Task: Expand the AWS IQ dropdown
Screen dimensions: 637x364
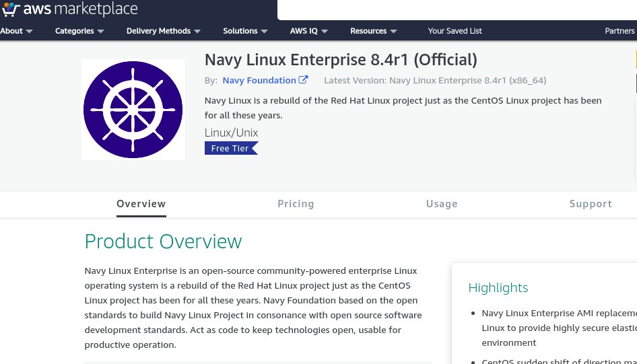Action: [308, 31]
